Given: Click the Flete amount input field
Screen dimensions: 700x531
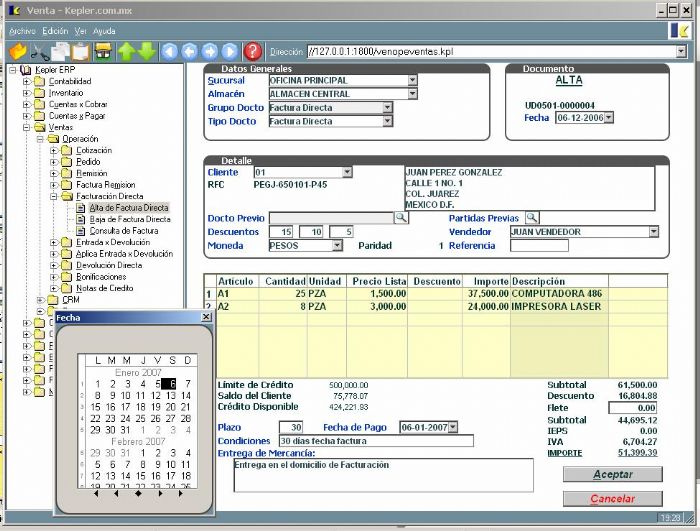Looking at the screenshot, I should [632, 408].
